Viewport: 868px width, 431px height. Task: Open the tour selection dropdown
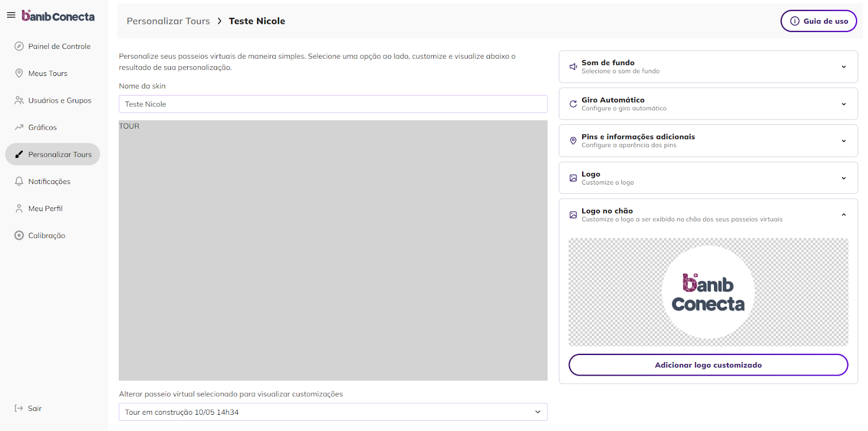(333, 412)
